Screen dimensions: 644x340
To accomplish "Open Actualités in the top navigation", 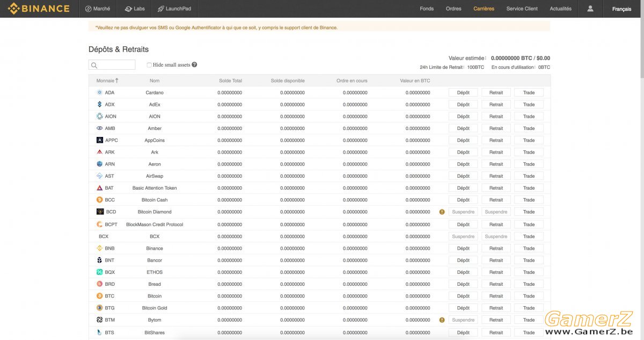I will pos(561,9).
